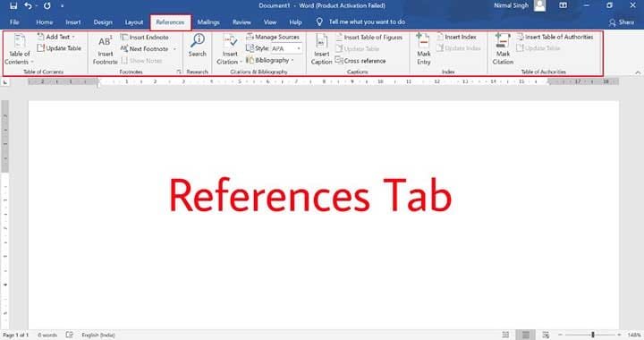The image size is (644, 340).
Task: Click Insert Table of Figures
Action: tap(369, 37)
